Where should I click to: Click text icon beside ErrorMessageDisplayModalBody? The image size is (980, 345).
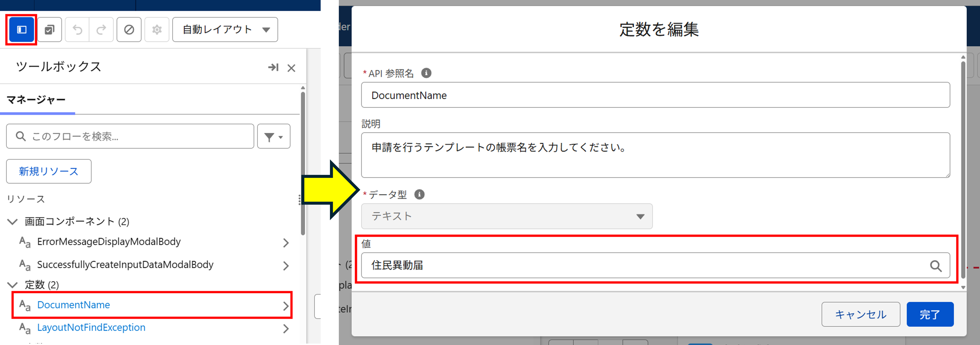pyautogui.click(x=25, y=242)
